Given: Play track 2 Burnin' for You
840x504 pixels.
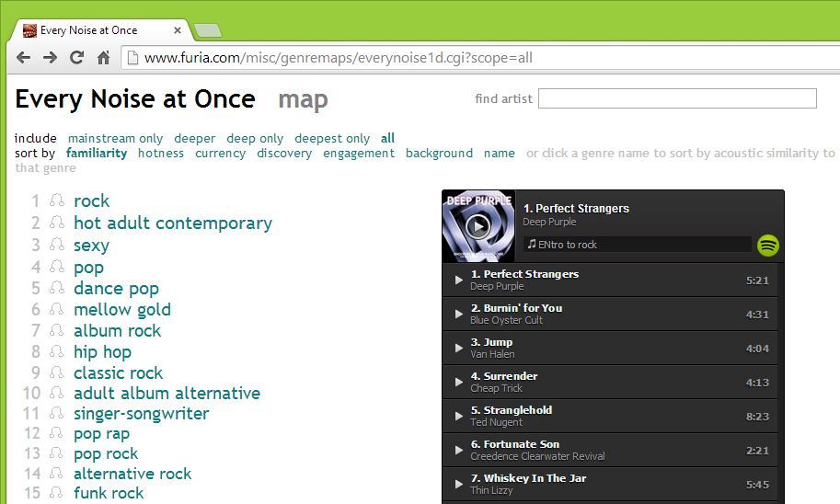Looking at the screenshot, I should coord(458,314).
